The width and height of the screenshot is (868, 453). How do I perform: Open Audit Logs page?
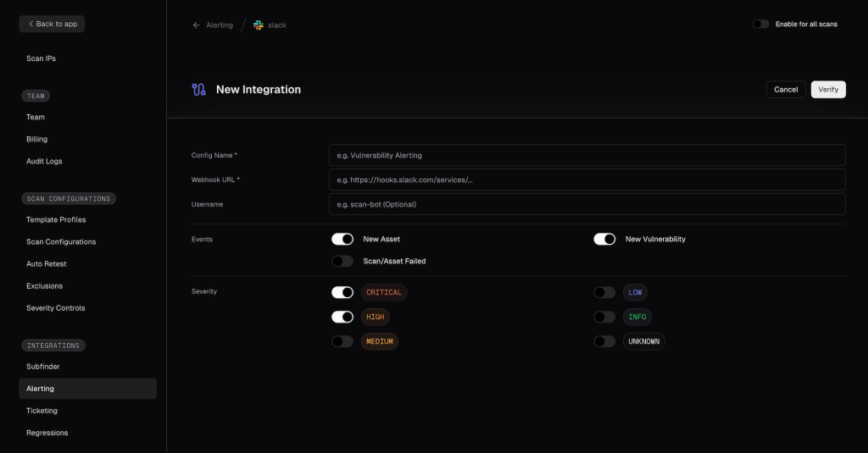pyautogui.click(x=44, y=161)
